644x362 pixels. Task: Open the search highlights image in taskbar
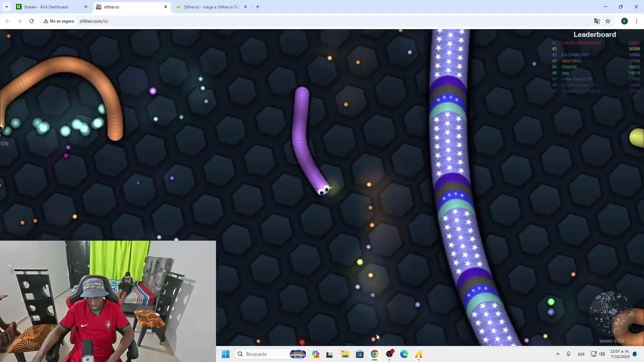coord(298,354)
